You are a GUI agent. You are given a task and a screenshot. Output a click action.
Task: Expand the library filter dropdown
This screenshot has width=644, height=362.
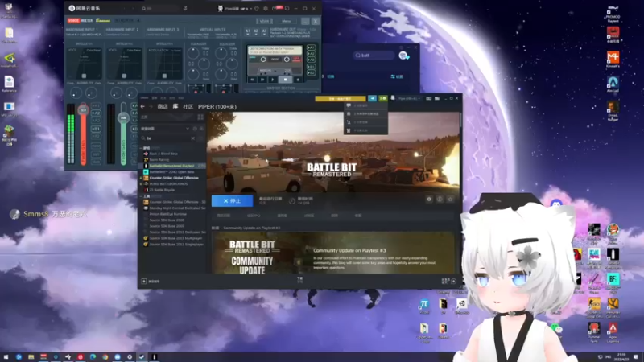tap(188, 129)
